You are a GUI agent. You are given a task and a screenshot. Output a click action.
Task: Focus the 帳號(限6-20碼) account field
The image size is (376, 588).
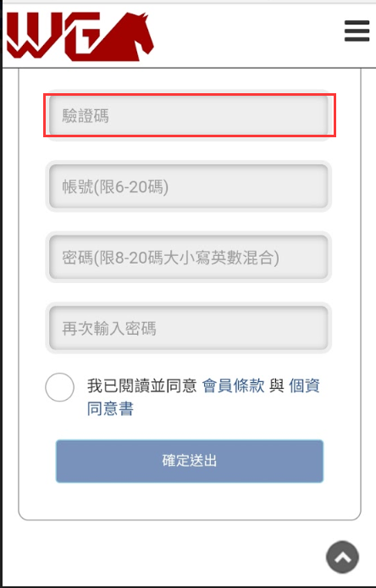coord(189,186)
